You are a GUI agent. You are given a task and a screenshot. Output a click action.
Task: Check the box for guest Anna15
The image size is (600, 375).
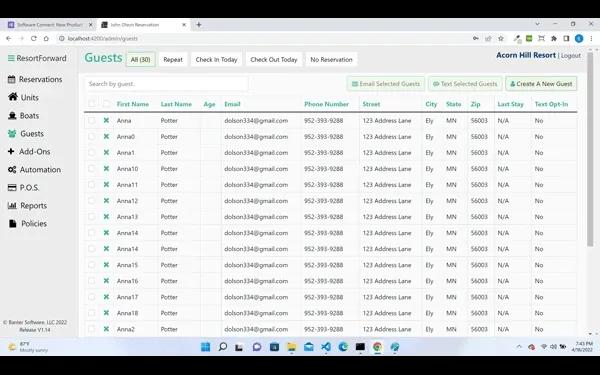tap(91, 265)
